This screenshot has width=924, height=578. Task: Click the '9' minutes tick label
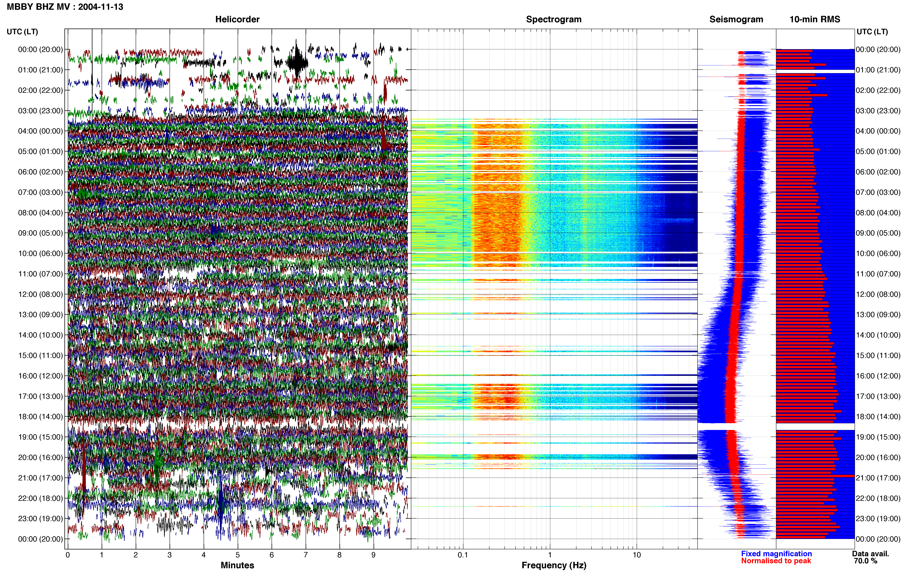(373, 555)
